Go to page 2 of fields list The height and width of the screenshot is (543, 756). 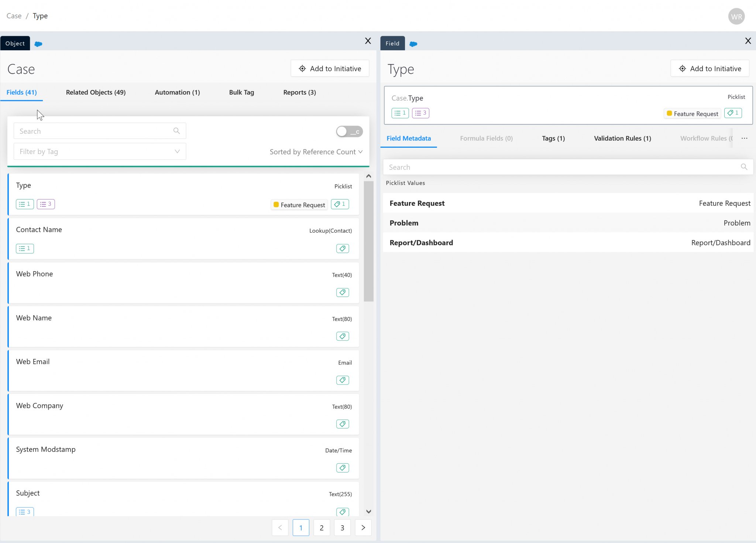[x=322, y=527]
